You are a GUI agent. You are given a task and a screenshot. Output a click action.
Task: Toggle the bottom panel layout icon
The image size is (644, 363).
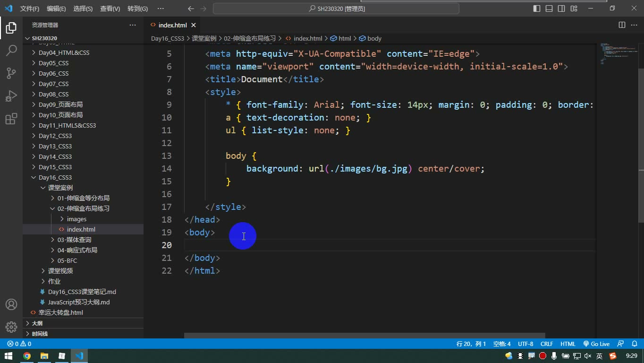pos(549,9)
